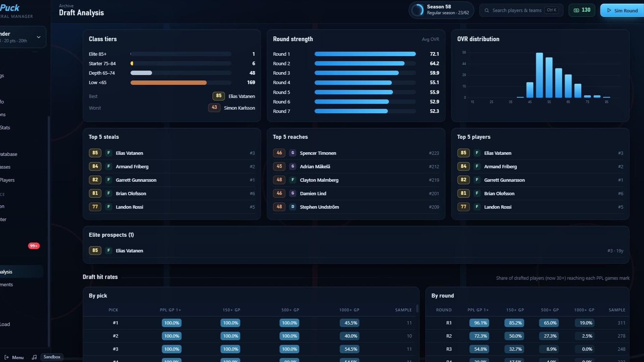644x362 pixels.
Task: Click the Menu exit icon at bottom left
Action: 6,357
